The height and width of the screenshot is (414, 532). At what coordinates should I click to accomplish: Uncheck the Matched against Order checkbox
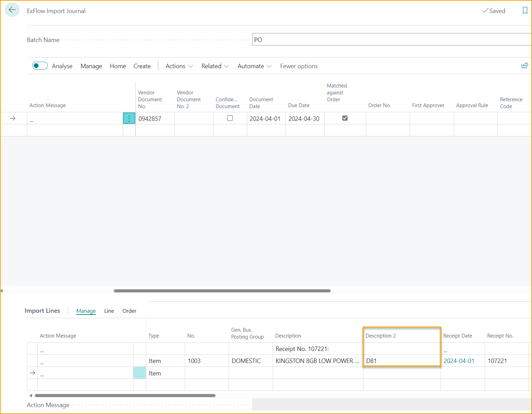click(x=345, y=118)
